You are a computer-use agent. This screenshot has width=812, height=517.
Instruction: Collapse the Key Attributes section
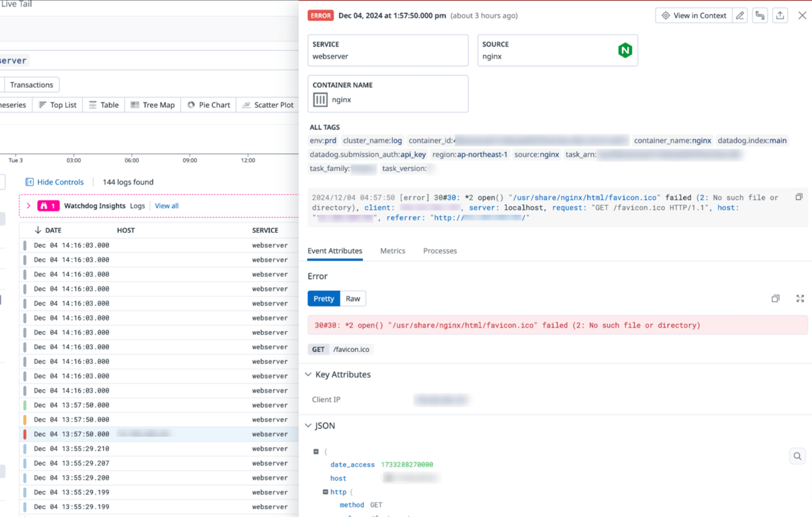coord(309,374)
